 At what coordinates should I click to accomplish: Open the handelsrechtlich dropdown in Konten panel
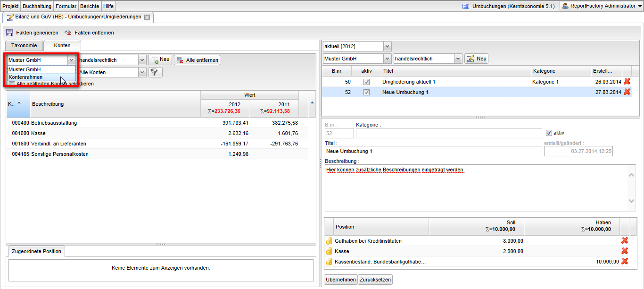pyautogui.click(x=142, y=60)
